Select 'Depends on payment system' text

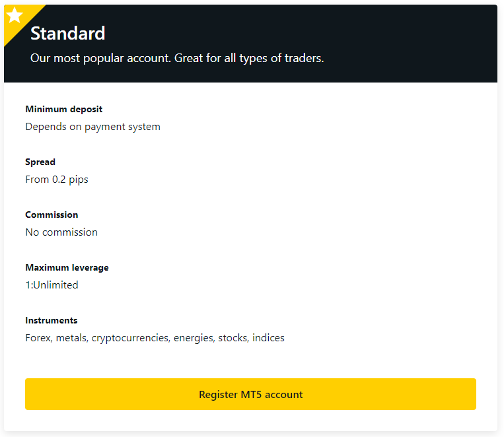point(92,126)
